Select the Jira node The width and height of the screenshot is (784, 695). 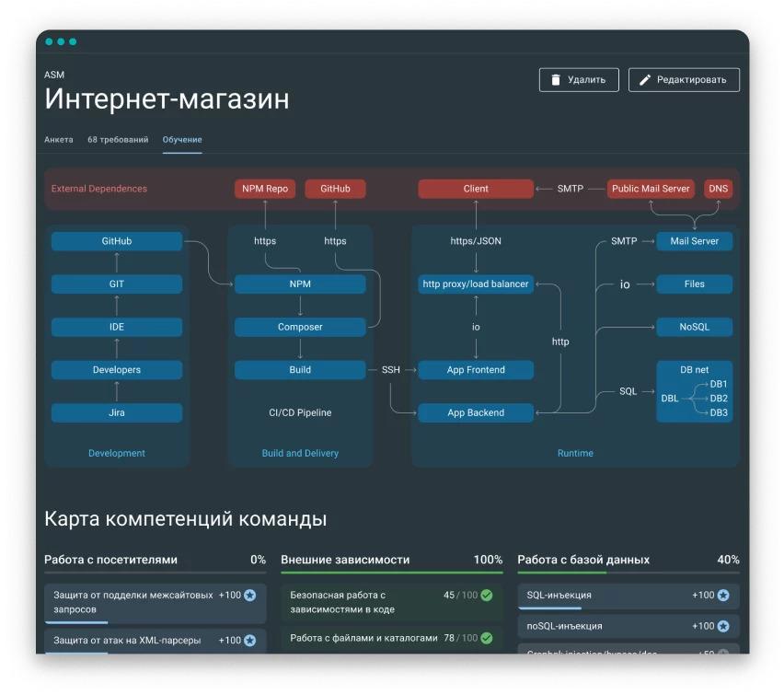117,412
